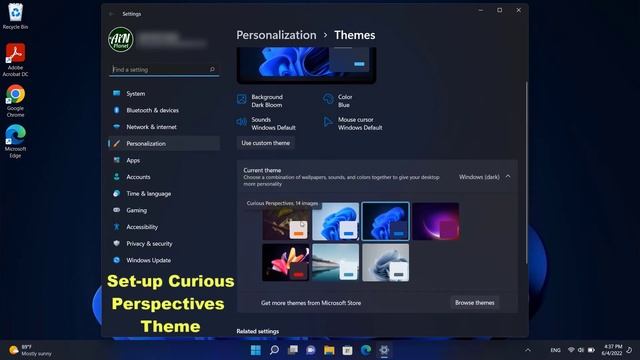Open the Windows Start button on taskbar

click(x=256, y=350)
